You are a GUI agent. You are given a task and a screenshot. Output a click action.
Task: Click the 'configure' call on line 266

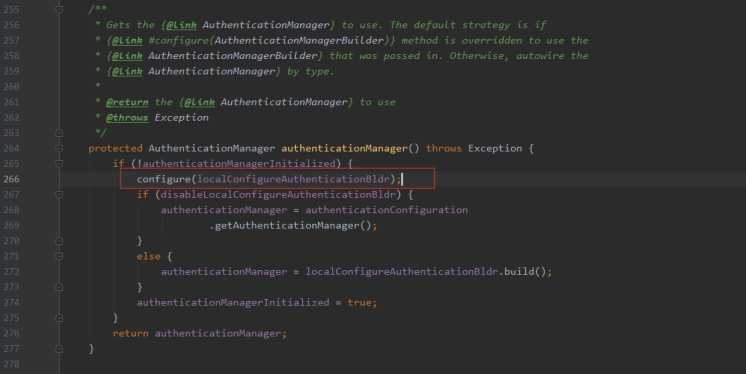pos(163,179)
